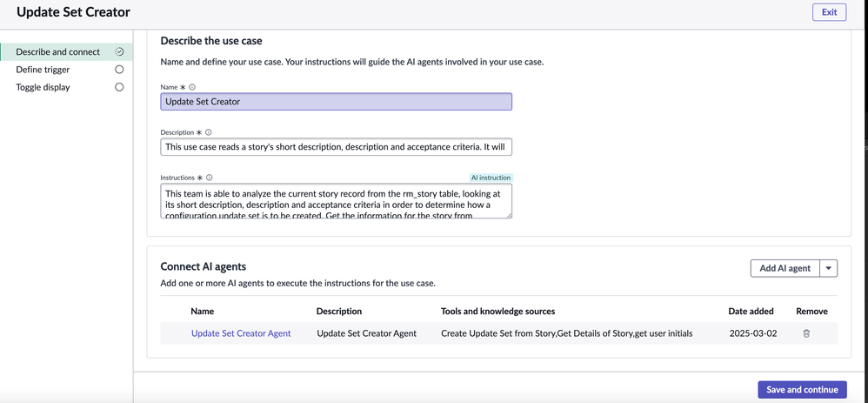The height and width of the screenshot is (403, 868).
Task: Remove Update Set Creator Agent with trash icon
Action: point(806,333)
